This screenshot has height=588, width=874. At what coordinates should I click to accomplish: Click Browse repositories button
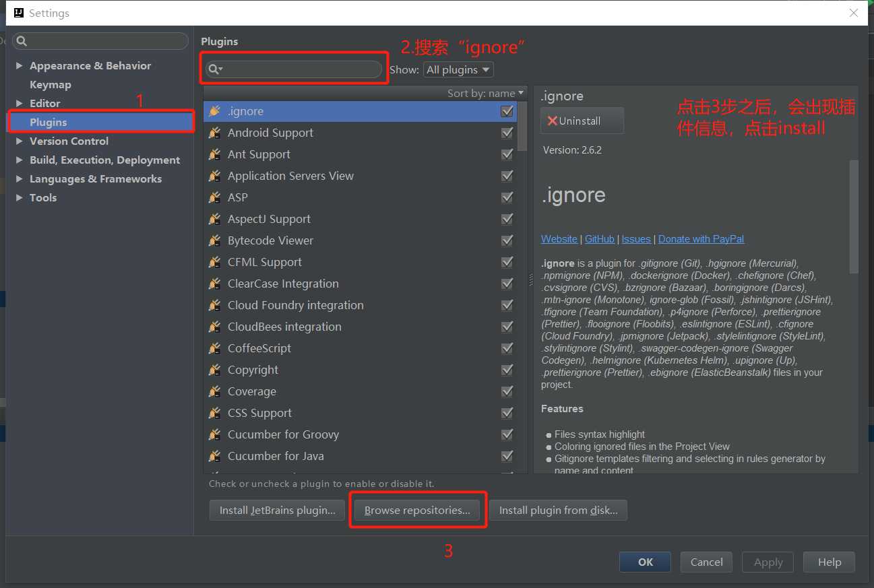tap(417, 510)
